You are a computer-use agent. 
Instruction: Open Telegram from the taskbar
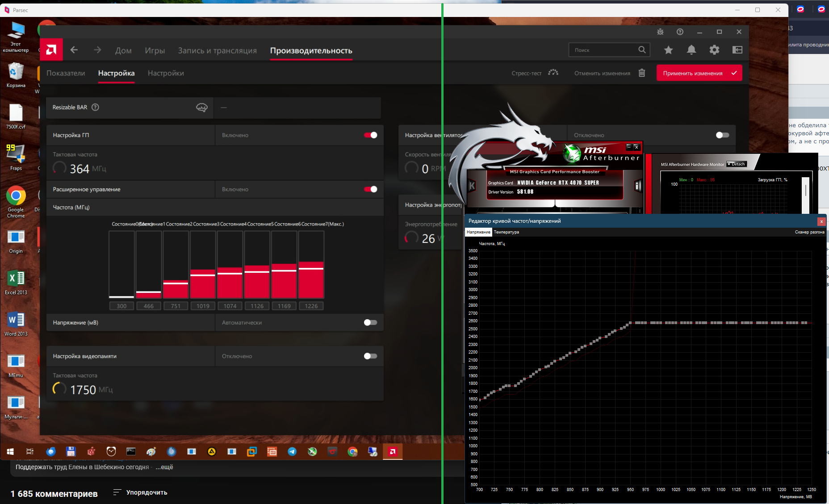click(292, 452)
